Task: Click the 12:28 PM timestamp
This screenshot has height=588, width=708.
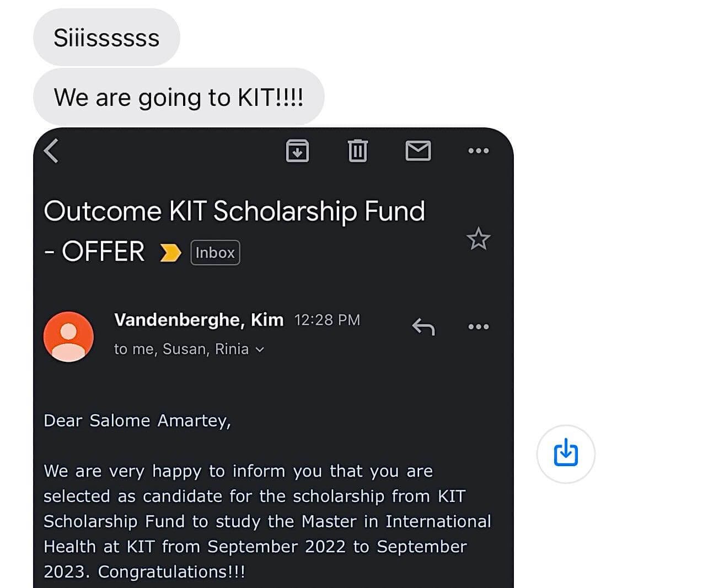Action: coord(327,320)
